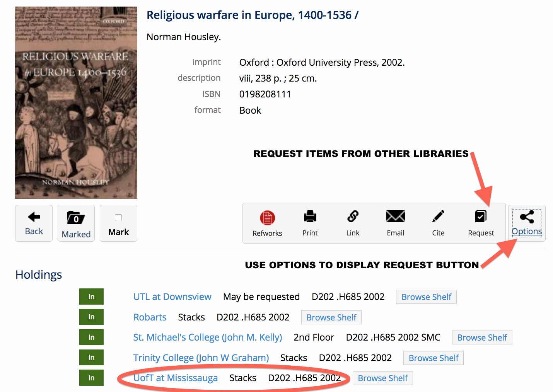Browse shelf for Trinity College copy
The height and width of the screenshot is (392, 553).
pos(434,358)
